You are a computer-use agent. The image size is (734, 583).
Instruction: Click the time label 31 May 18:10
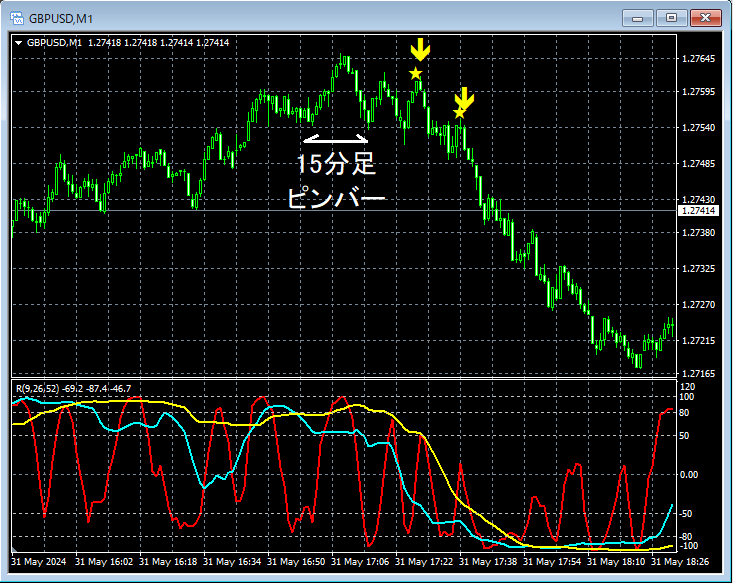click(616, 561)
